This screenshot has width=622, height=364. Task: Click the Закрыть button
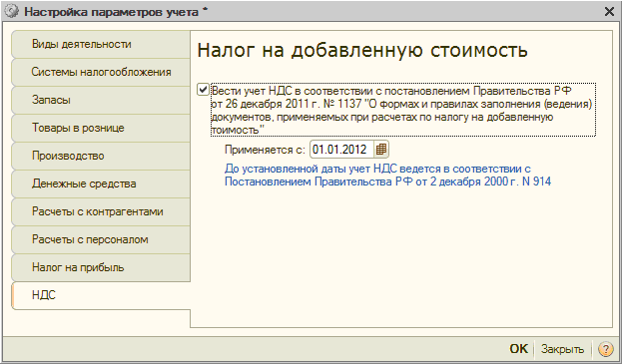pos(562,349)
